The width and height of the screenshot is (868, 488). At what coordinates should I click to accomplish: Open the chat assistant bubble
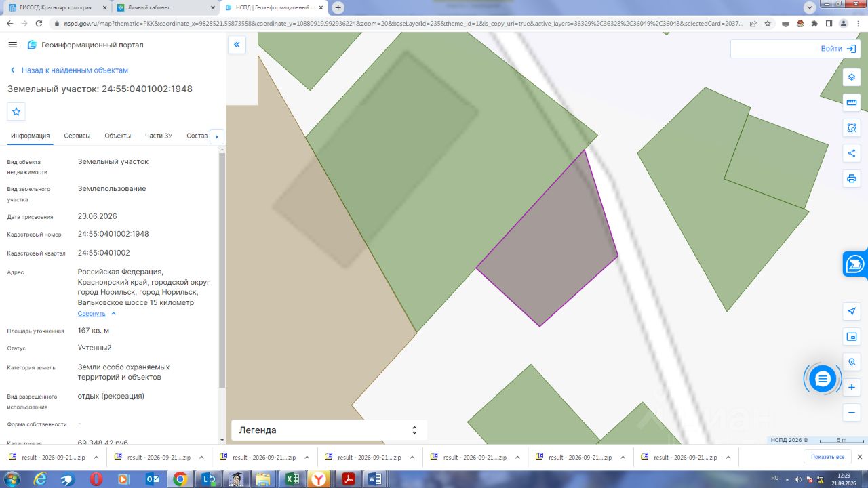[x=823, y=379]
